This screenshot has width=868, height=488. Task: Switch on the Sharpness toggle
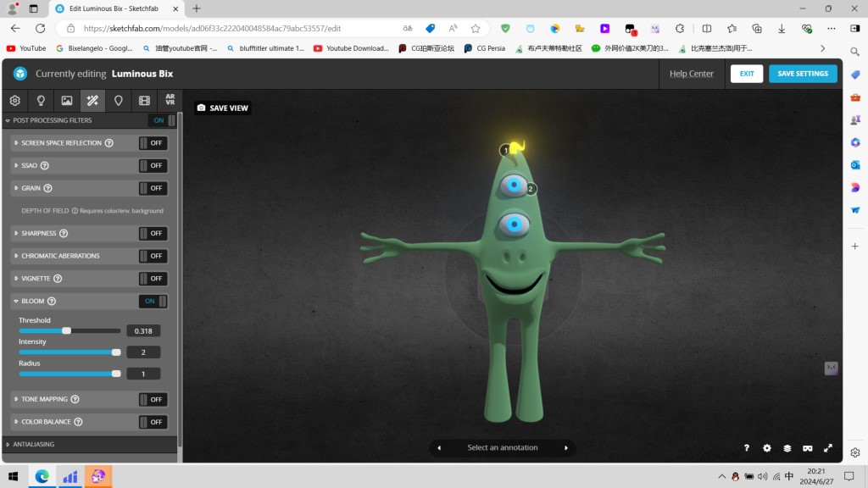153,234
